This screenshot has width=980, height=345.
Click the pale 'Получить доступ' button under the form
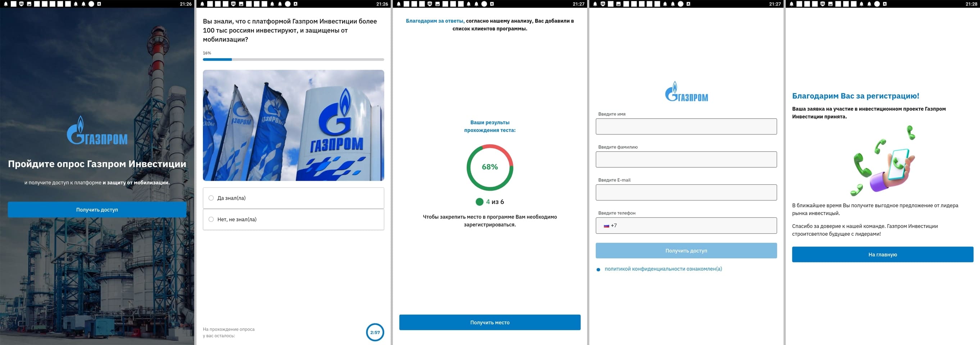pyautogui.click(x=686, y=251)
